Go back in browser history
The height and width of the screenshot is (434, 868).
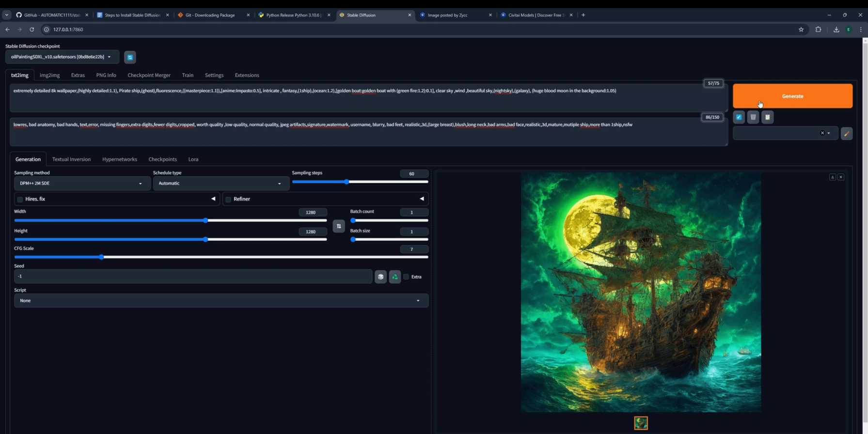click(x=8, y=30)
